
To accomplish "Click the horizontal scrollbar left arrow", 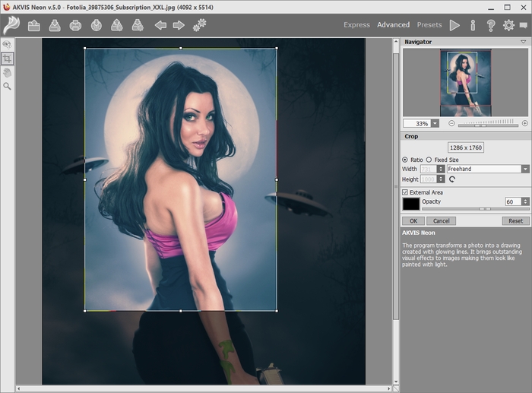I will point(19,388).
